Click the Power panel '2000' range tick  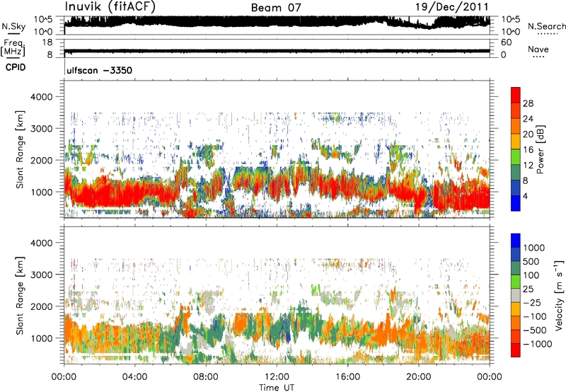pyautogui.click(x=41, y=160)
